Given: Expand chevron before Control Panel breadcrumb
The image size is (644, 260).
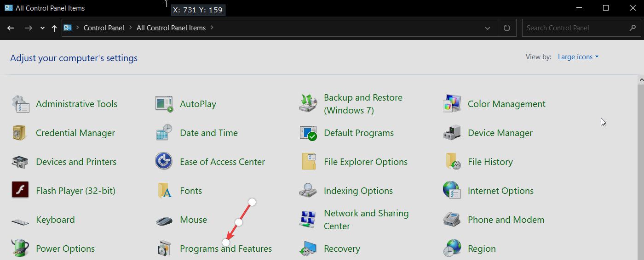Looking at the screenshot, I should point(77,28).
